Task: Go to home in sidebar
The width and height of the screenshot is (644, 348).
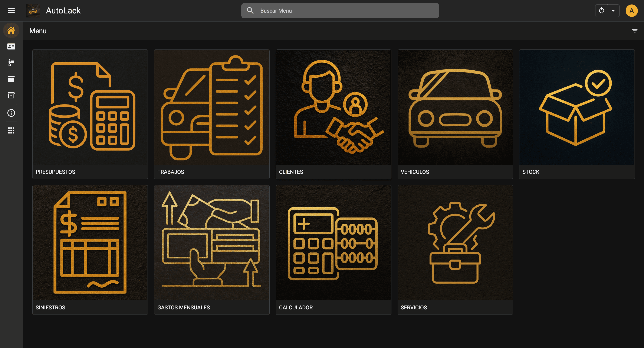Action: (x=11, y=30)
